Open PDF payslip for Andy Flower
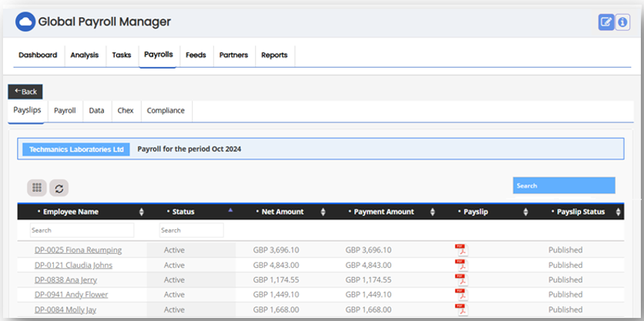 coord(461,295)
